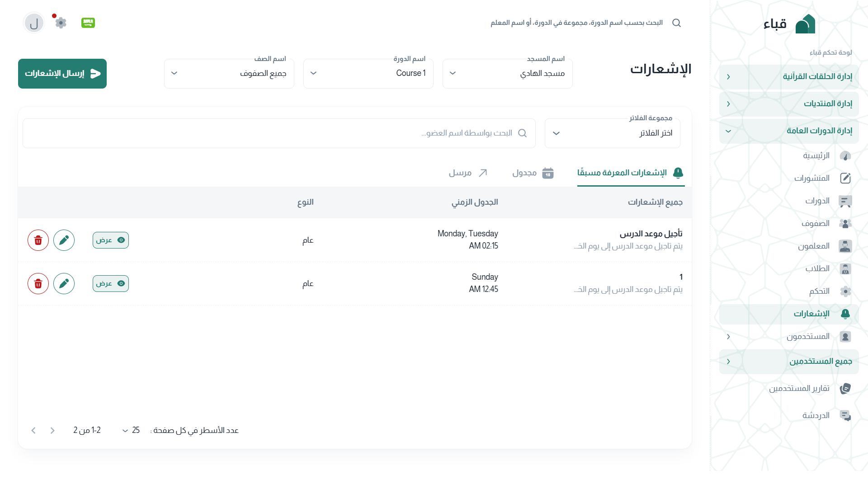The height and width of the screenshot is (498, 868).
Task: Switch to the مرسل tab
Action: [468, 173]
